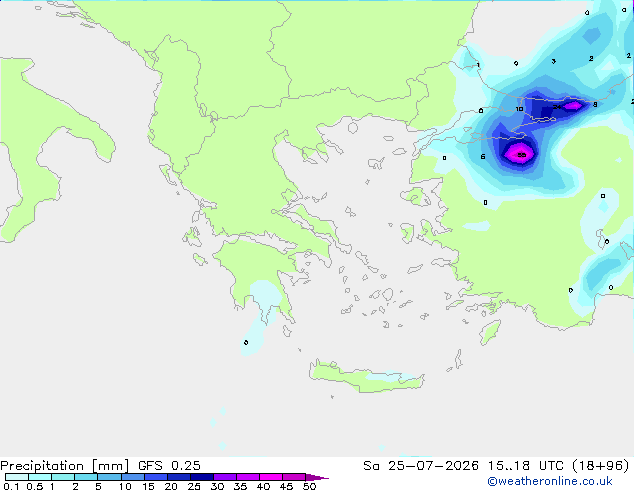Select the 1–2 mm legend swatch
The width and height of the screenshot is (634, 490).
coord(63,477)
